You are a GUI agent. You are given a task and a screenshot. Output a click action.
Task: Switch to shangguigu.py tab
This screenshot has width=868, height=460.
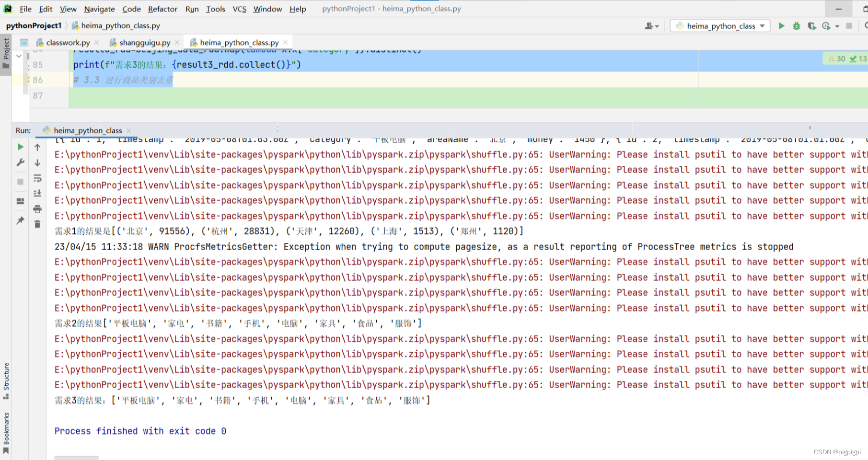(x=144, y=43)
